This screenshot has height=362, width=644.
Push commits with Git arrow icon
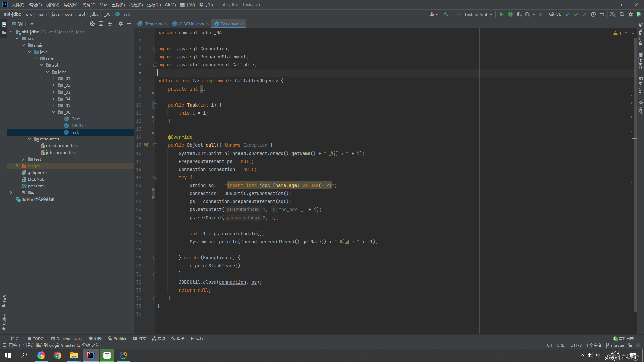pos(585,14)
